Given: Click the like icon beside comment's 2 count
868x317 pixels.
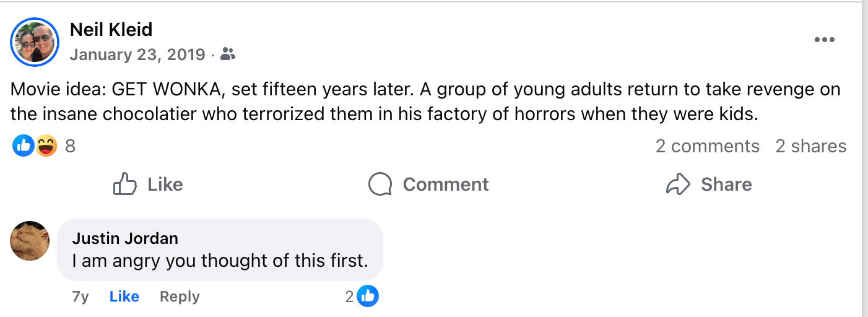Looking at the screenshot, I should (x=368, y=297).
